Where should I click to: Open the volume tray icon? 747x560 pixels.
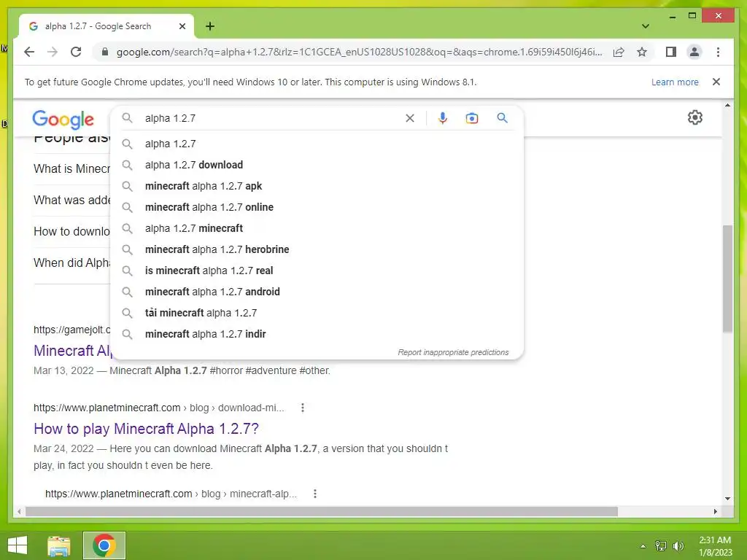(678, 545)
